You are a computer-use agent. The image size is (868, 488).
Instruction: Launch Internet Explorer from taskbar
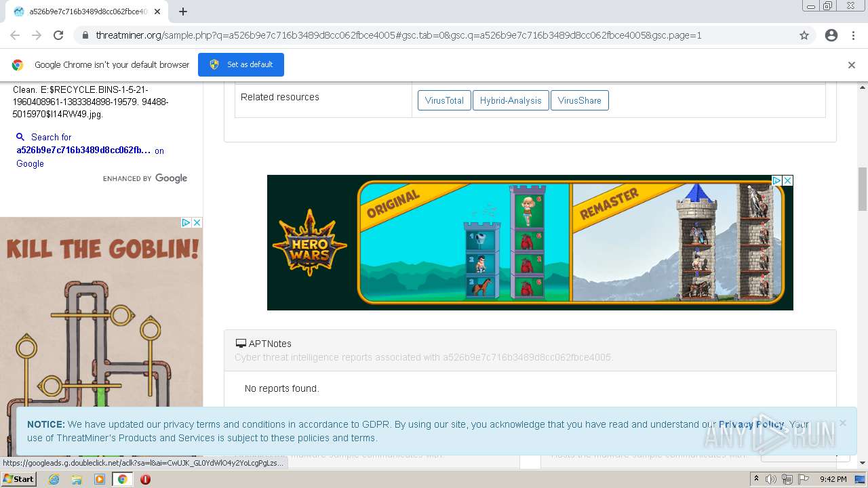[54, 479]
